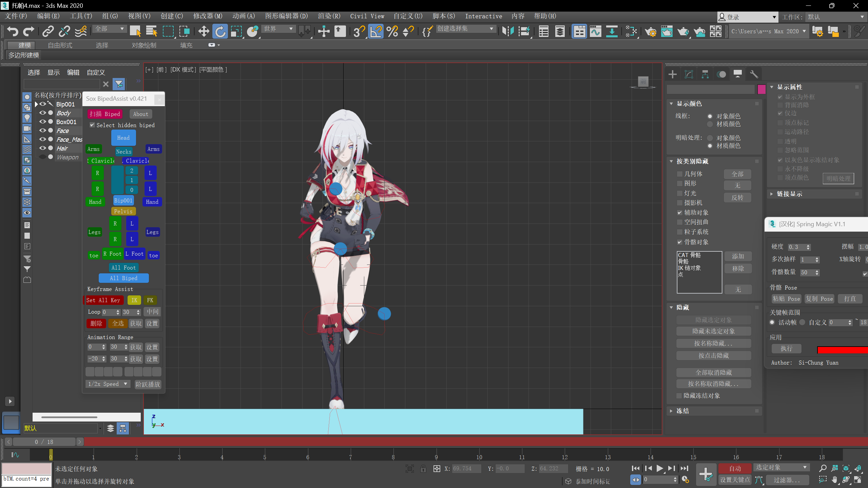Click Go to Start playback button
The image size is (868, 488).
[636, 468]
